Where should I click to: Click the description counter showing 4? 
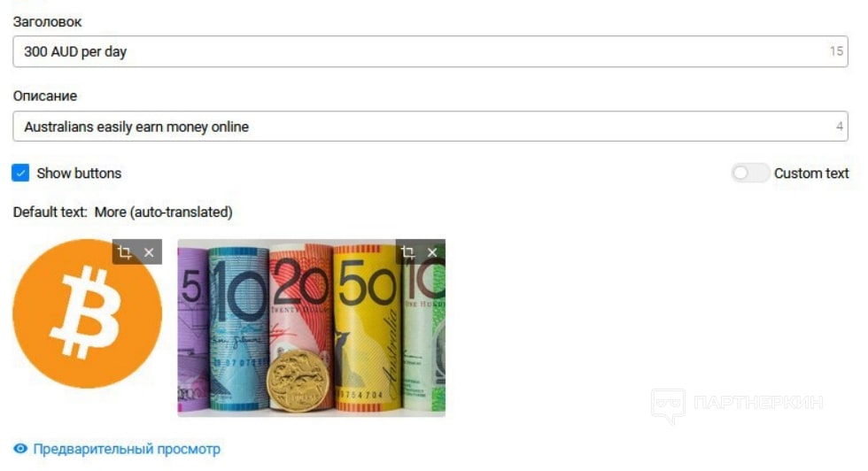[840, 127]
